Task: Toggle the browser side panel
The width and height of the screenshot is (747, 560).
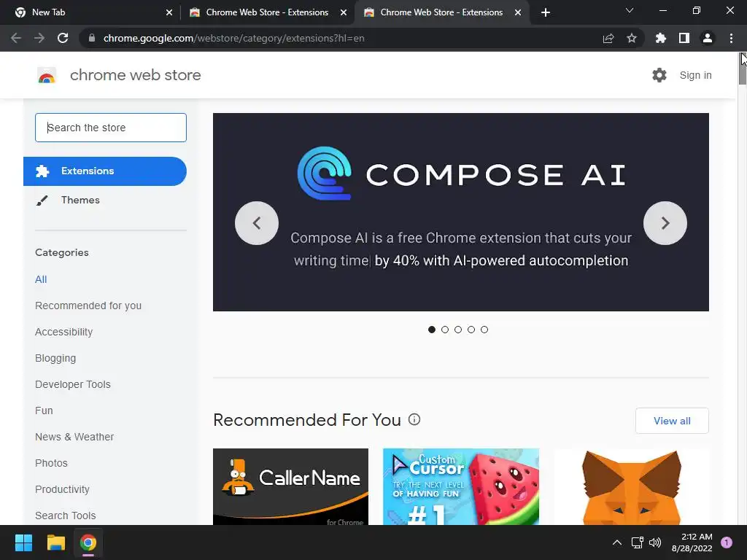Action: [684, 38]
